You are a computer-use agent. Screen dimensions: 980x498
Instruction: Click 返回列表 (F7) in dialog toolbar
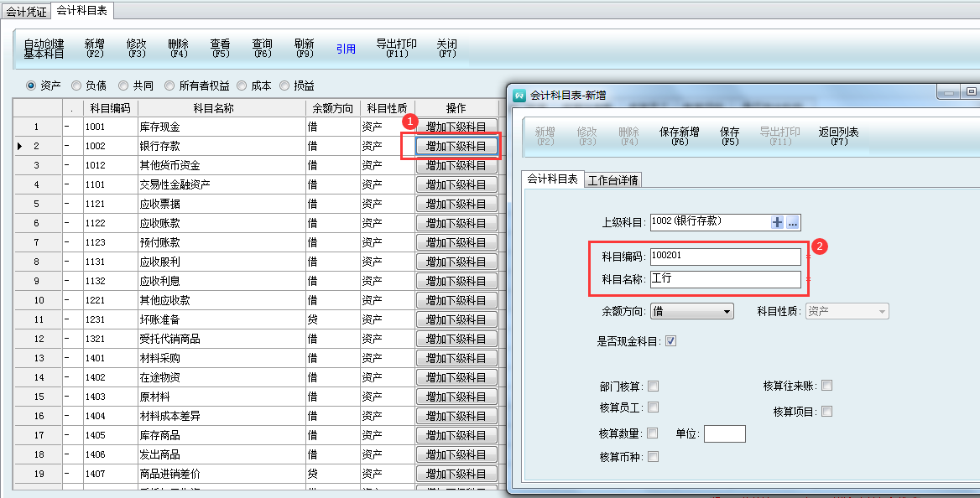[x=838, y=137]
